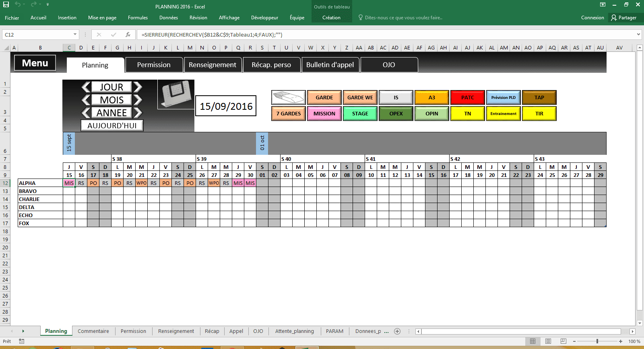Image resolution: width=644 pixels, height=349 pixels.
Task: Click the Tell me search field
Action: point(400,18)
